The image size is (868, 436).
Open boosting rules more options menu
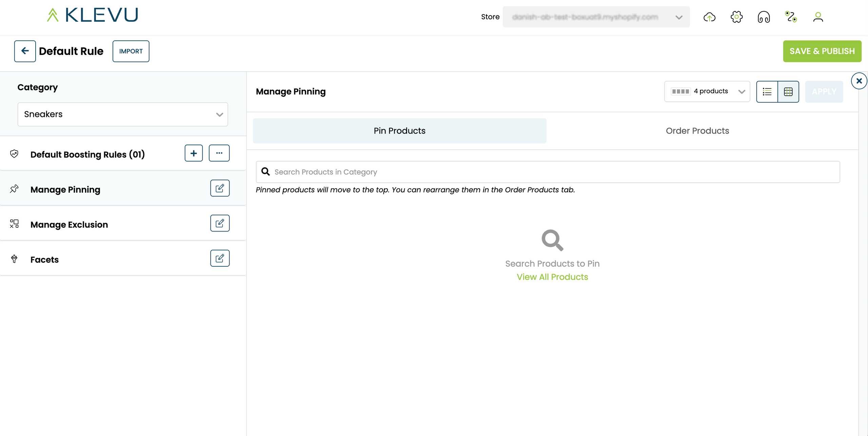(x=219, y=153)
